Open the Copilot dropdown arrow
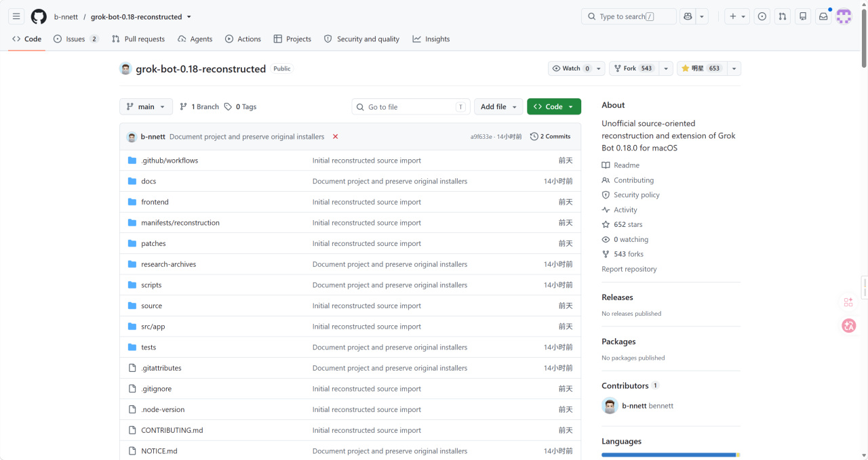Screen dimensions: 868x460 pyautogui.click(x=703, y=16)
